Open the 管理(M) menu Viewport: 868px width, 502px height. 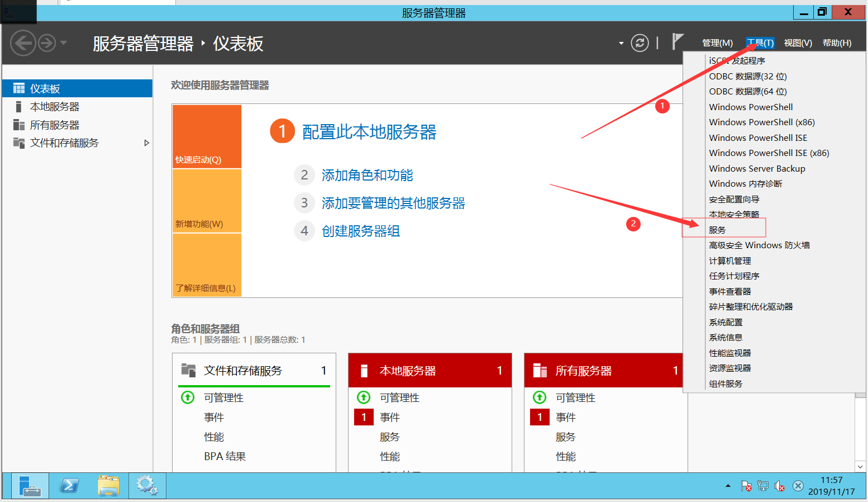click(x=717, y=42)
